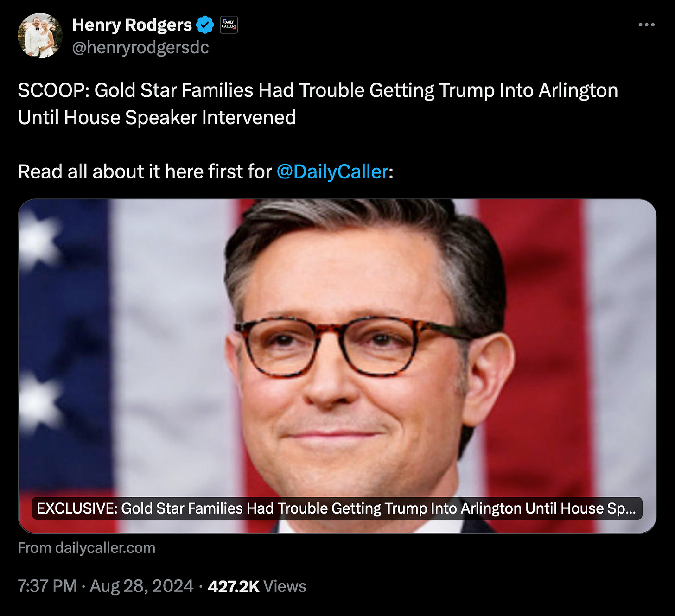Follow the @DailyCaller mention link
The width and height of the screenshot is (675, 616).
point(332,171)
